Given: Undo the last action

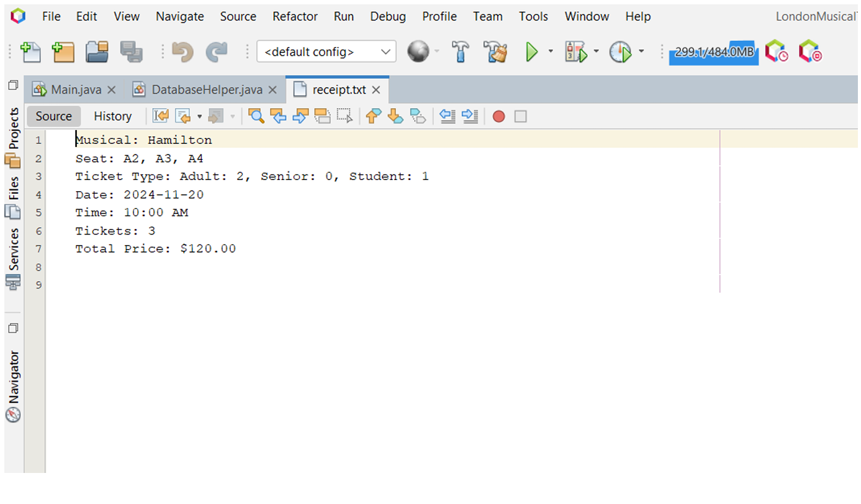Looking at the screenshot, I should [x=181, y=52].
